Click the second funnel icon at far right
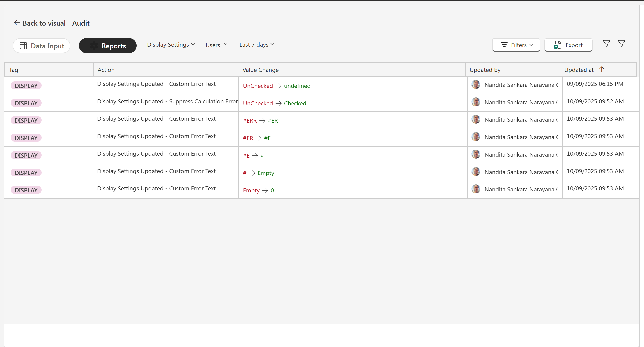Image resolution: width=644 pixels, height=347 pixels. click(x=622, y=44)
